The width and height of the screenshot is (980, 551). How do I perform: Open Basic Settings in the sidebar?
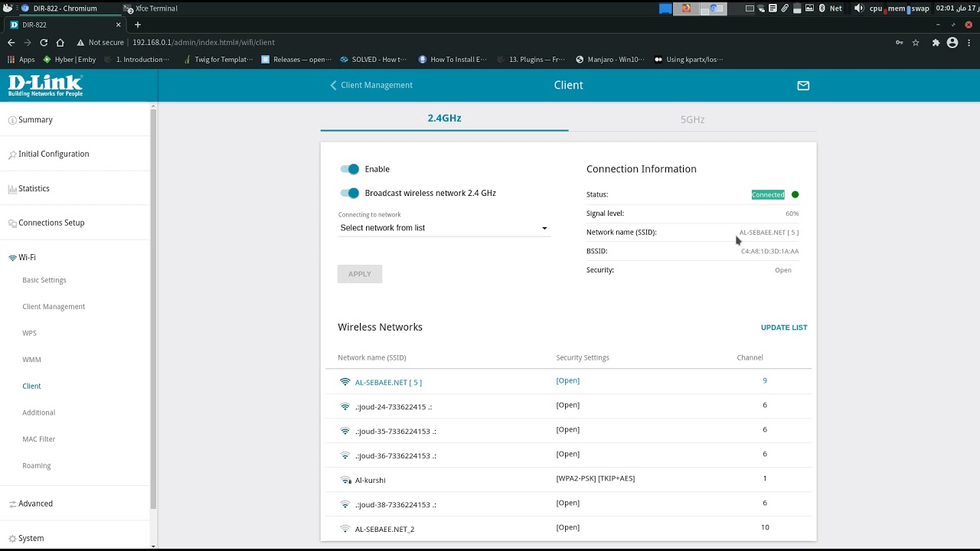point(44,280)
